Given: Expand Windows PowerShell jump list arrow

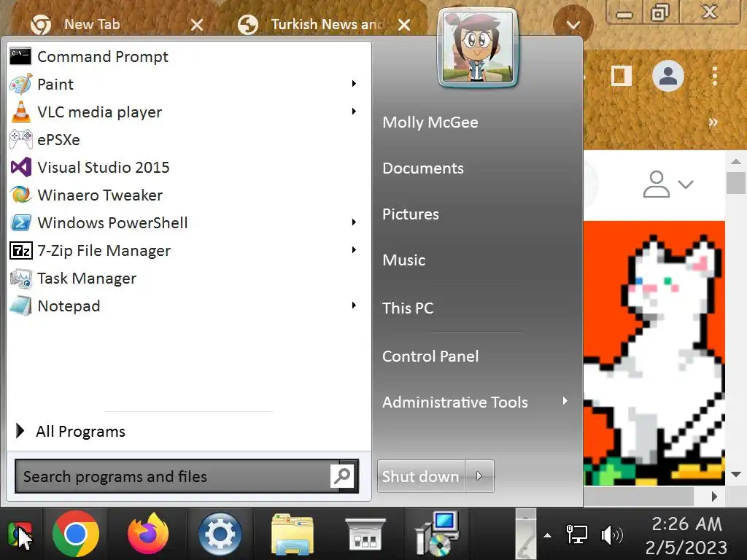Looking at the screenshot, I should 354,222.
